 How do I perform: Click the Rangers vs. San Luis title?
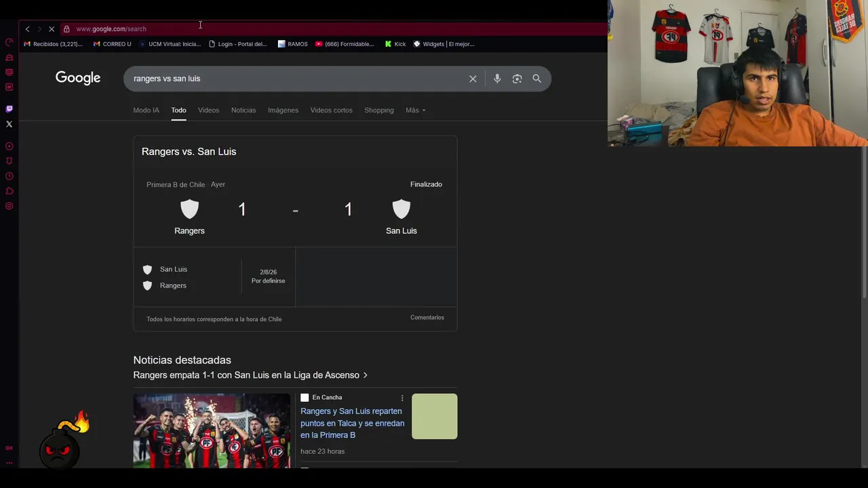coord(189,151)
